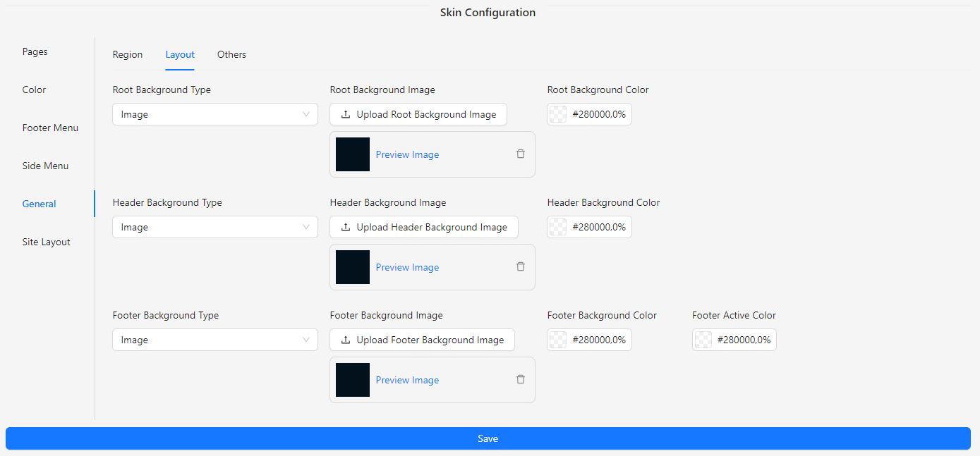Remove the footer background image via trash icon
The image size is (980, 456).
click(x=521, y=379)
